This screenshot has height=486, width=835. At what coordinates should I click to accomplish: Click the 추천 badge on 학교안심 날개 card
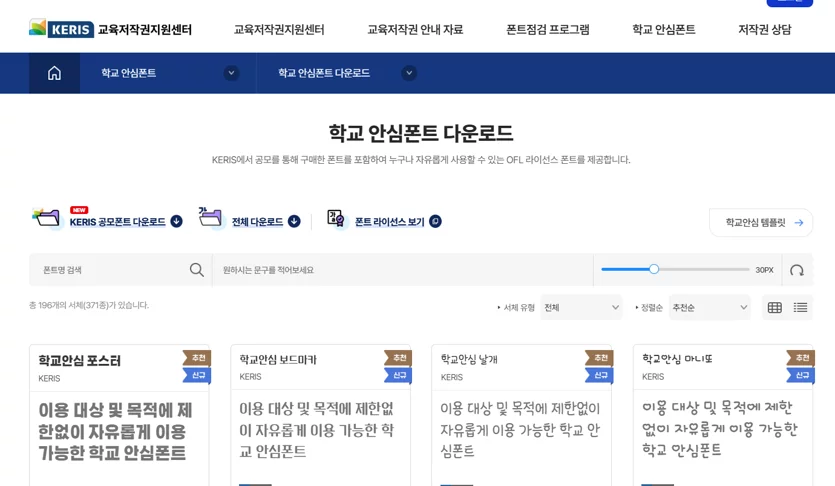click(x=600, y=358)
